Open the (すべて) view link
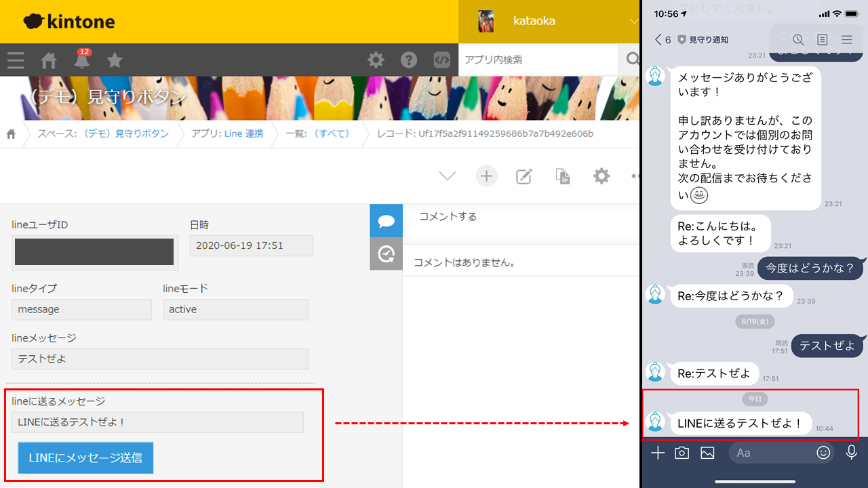The image size is (868, 488). 331,134
